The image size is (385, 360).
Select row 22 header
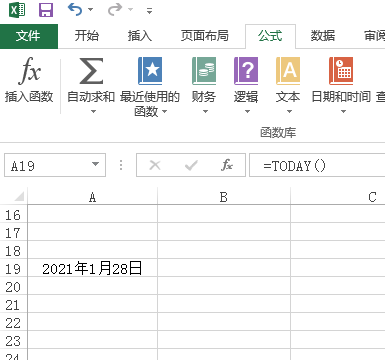[x=13, y=323]
